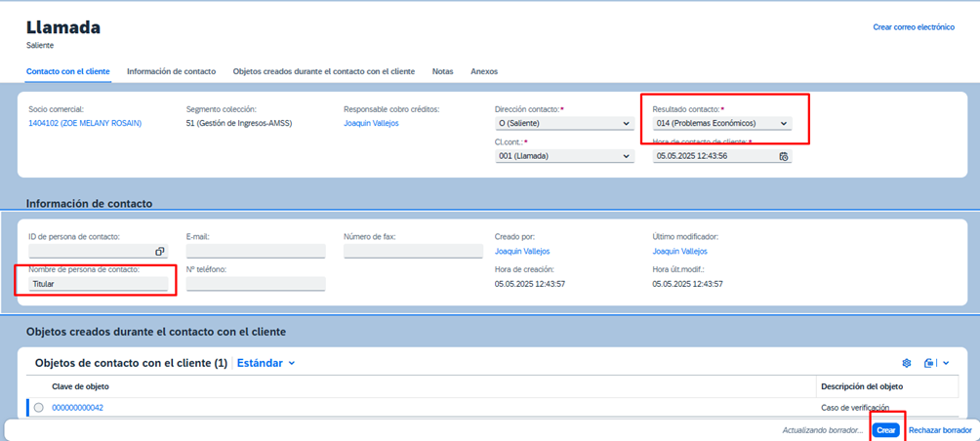The image size is (980, 441).
Task: Expand the Dirección contacto dropdown
Action: tap(626, 124)
